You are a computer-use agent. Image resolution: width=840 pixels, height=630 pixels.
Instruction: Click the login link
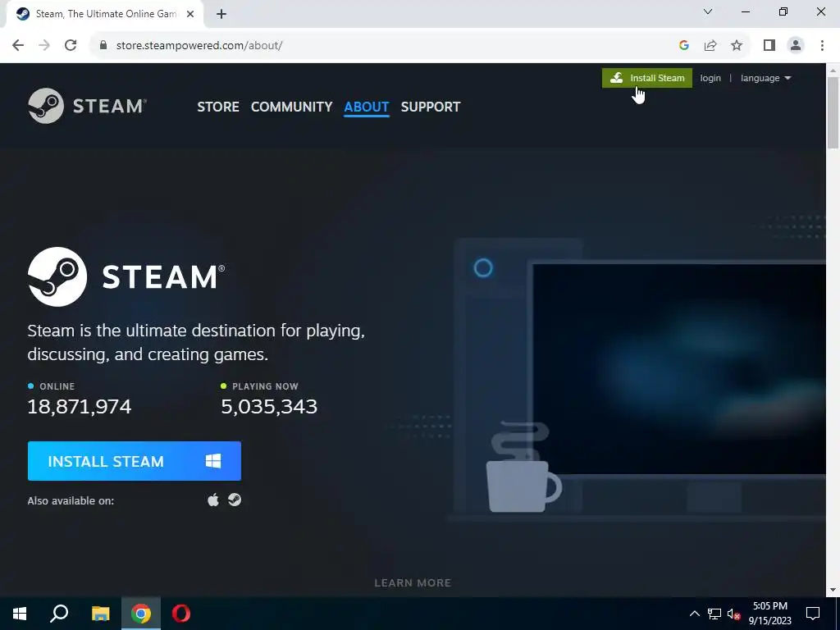click(x=710, y=78)
